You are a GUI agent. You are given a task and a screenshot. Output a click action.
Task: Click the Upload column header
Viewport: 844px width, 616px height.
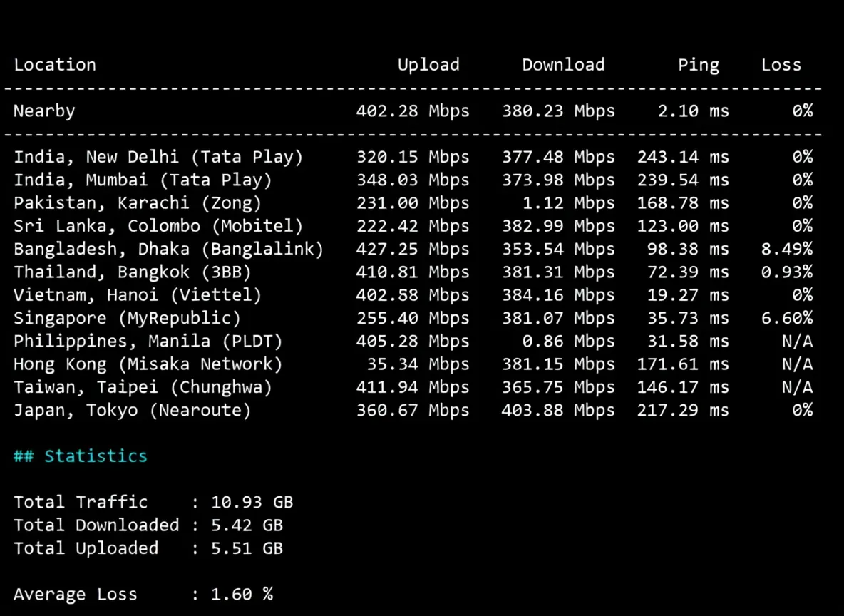[428, 65]
